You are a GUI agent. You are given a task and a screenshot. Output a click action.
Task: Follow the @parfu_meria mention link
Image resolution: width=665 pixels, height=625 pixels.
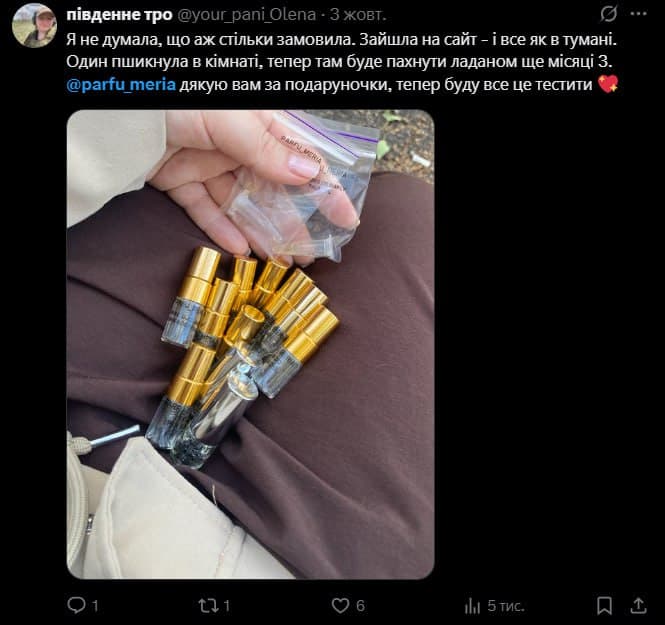(x=121, y=84)
